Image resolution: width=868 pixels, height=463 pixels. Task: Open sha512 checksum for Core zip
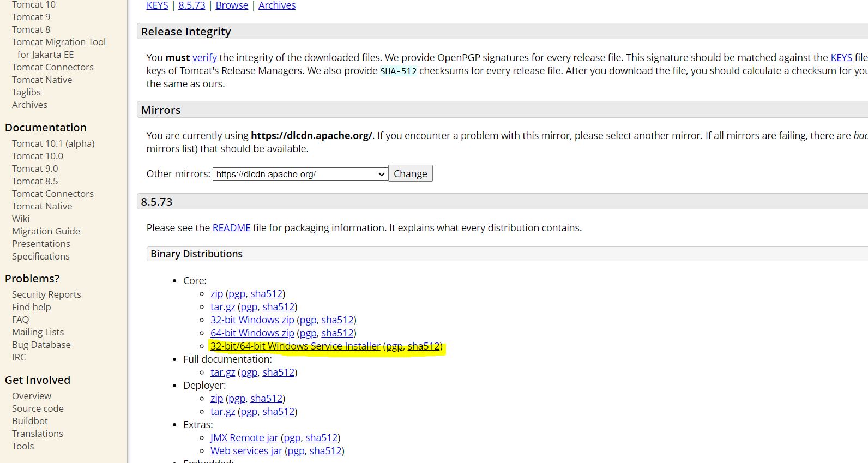pyautogui.click(x=266, y=293)
